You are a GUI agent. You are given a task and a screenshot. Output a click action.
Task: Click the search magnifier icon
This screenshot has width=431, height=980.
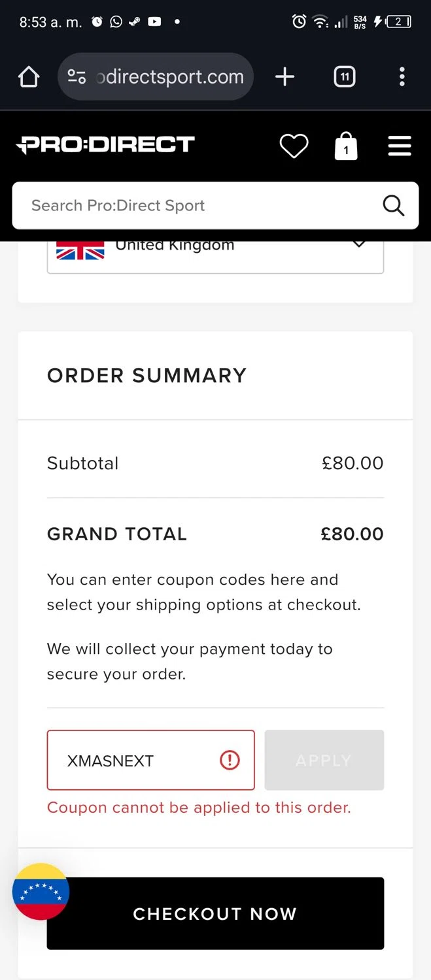(393, 206)
